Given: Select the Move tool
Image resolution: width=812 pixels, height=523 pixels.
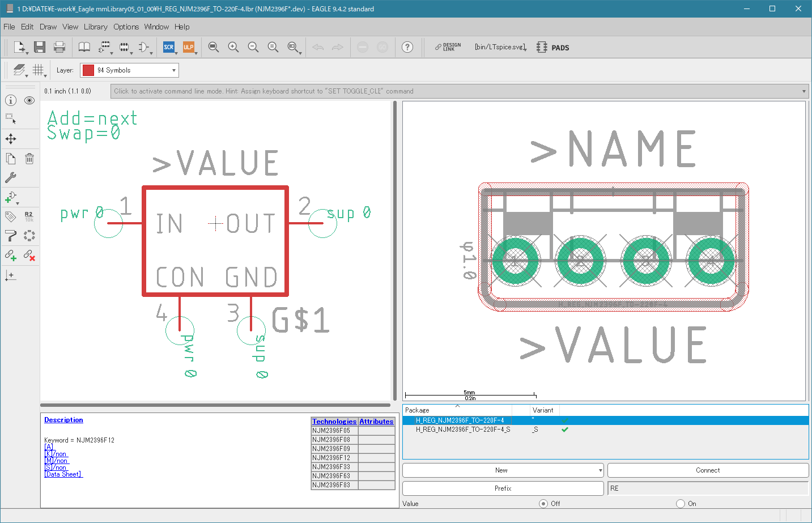Looking at the screenshot, I should 11,139.
